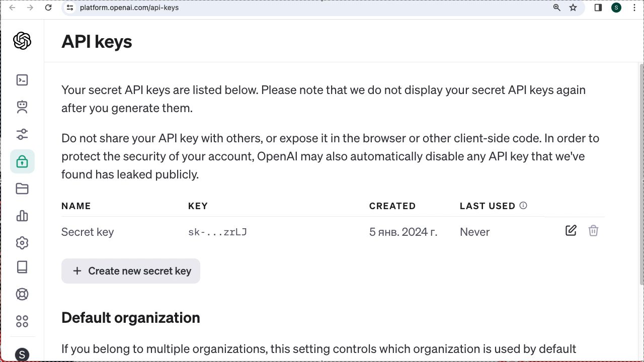The width and height of the screenshot is (644, 362).
Task: Click the browser address bar URL
Action: pyautogui.click(x=129, y=8)
